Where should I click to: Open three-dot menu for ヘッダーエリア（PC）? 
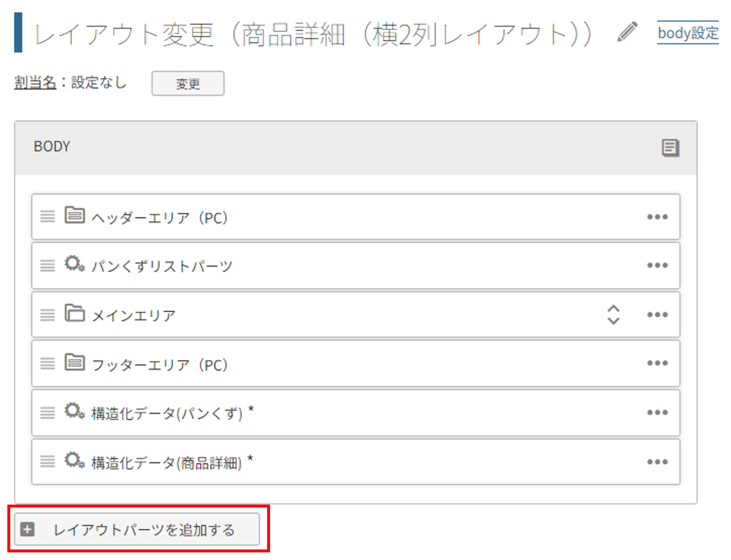[x=657, y=217]
